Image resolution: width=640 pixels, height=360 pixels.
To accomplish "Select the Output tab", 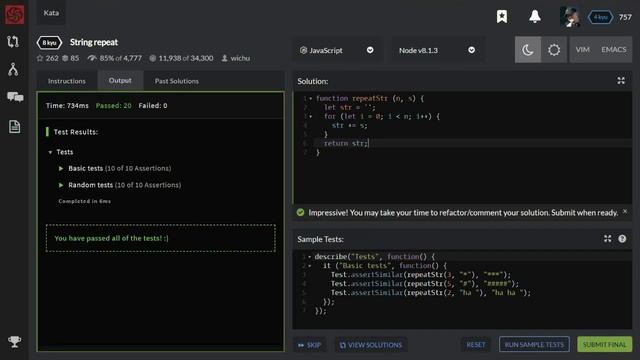I will click(x=120, y=80).
